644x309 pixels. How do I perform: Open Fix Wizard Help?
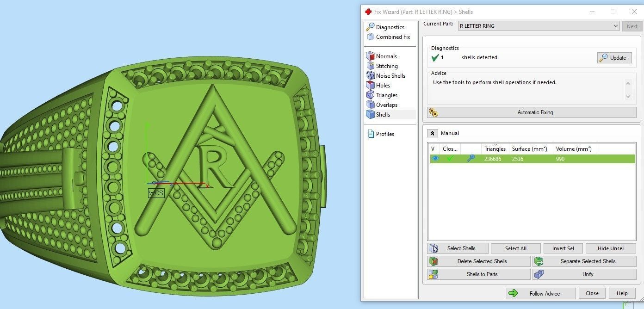click(622, 294)
